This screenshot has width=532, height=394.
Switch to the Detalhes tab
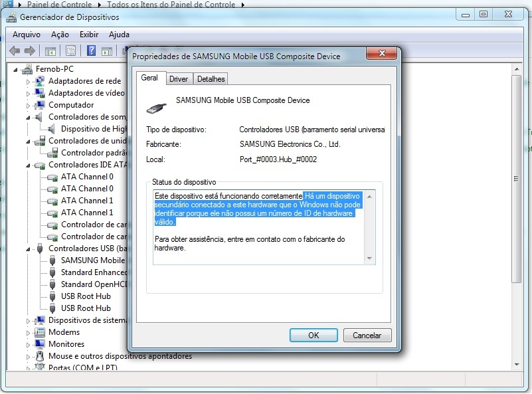(x=211, y=79)
